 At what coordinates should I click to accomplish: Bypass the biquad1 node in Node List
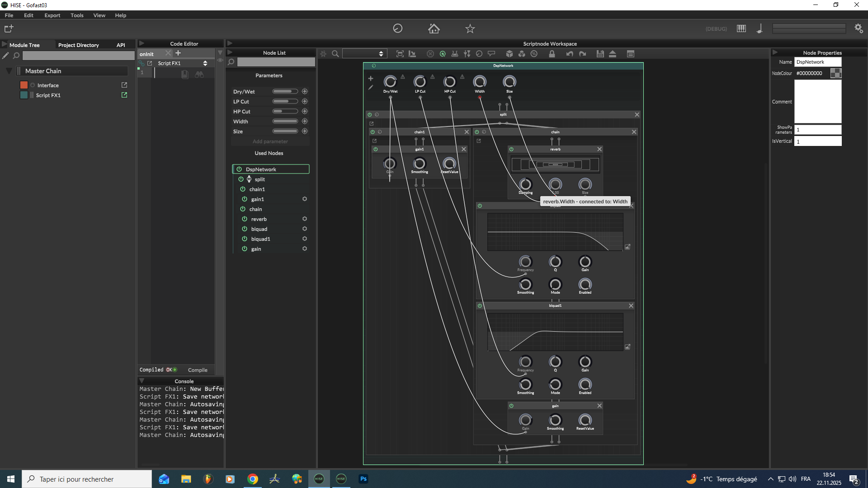[245, 239]
